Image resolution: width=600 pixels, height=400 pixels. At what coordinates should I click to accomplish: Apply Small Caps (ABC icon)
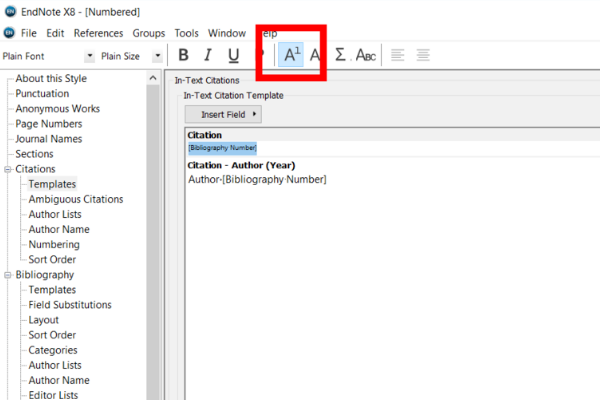point(365,55)
